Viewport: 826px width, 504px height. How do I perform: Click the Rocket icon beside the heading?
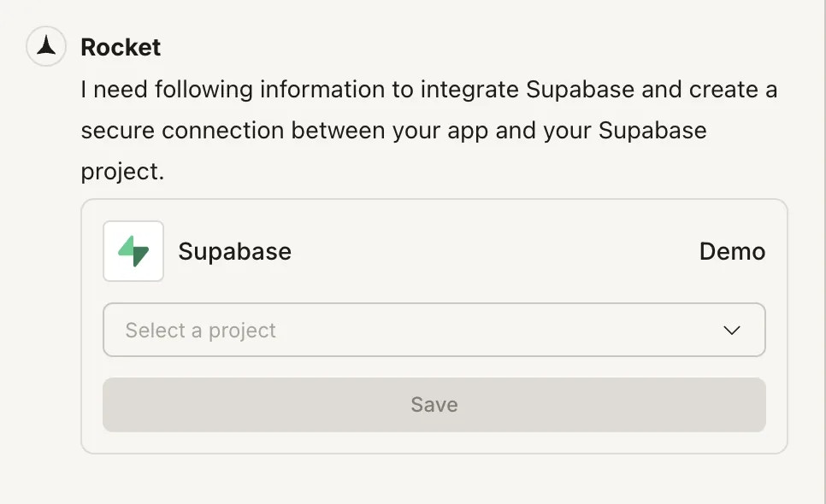(44, 47)
